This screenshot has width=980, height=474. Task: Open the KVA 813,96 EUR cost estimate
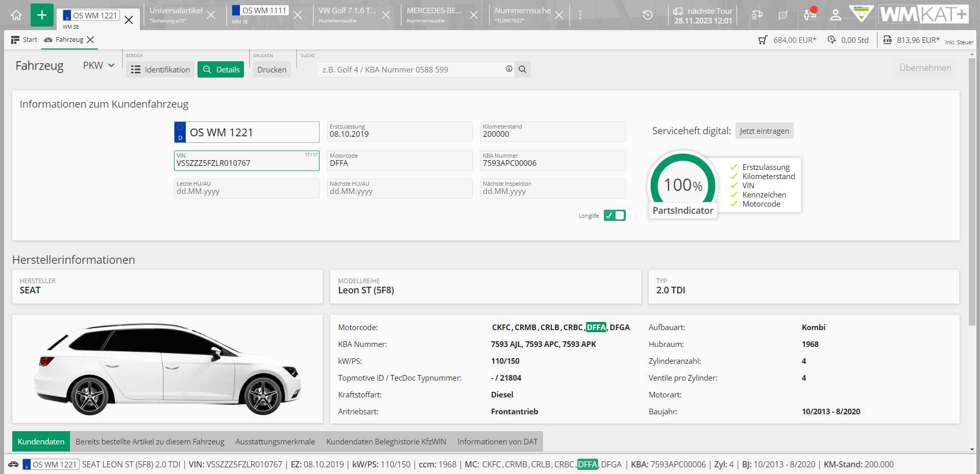click(911, 40)
